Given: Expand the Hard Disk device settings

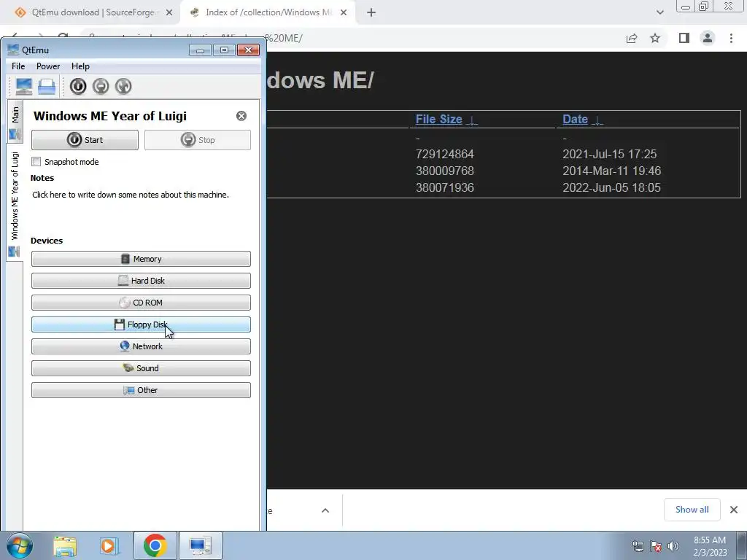Looking at the screenshot, I should [141, 281].
